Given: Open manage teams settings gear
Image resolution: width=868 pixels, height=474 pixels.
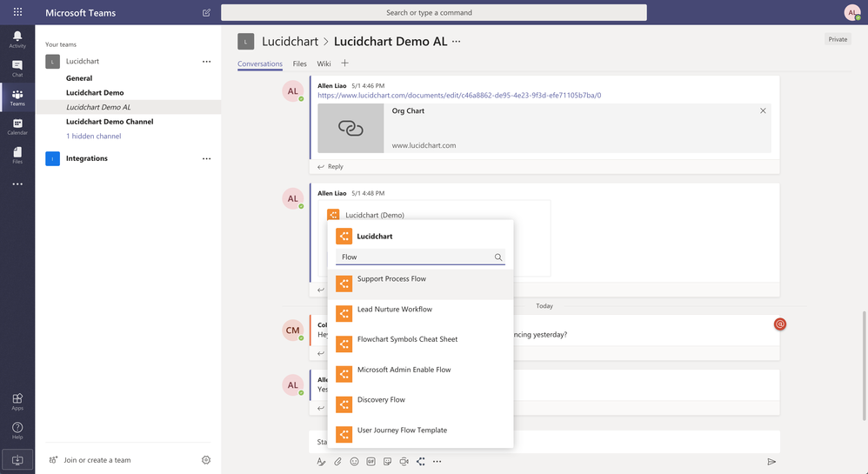Looking at the screenshot, I should 206,459.
